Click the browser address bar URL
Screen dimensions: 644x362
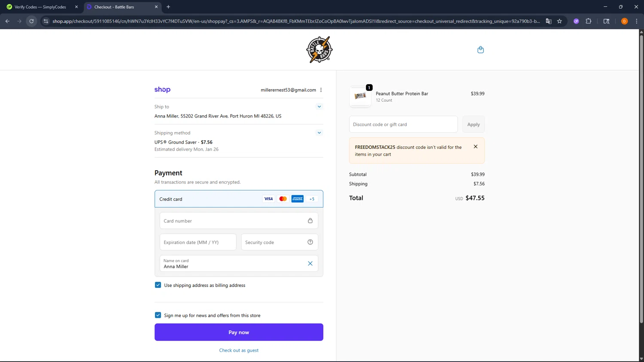[296, 21]
